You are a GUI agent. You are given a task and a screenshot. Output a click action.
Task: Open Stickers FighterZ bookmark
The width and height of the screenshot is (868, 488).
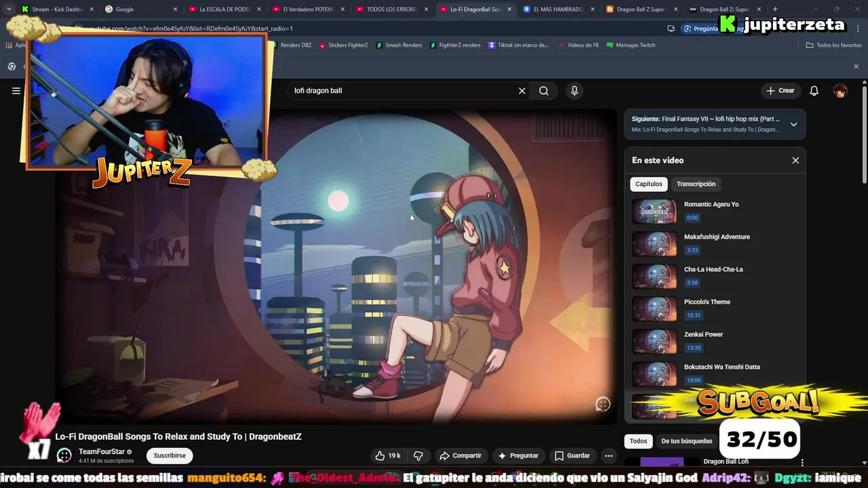point(343,45)
